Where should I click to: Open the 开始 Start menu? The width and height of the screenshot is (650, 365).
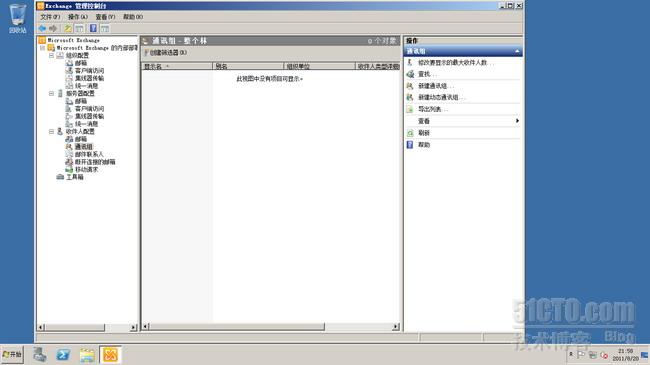[12, 355]
